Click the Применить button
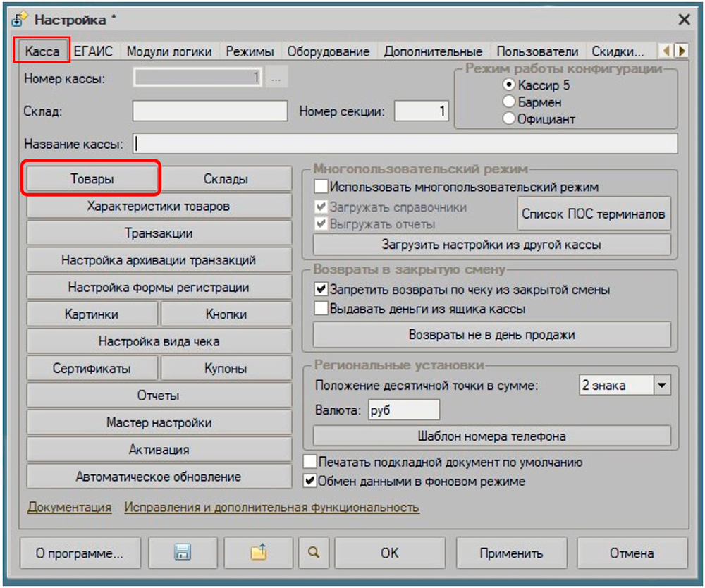 tap(511, 553)
